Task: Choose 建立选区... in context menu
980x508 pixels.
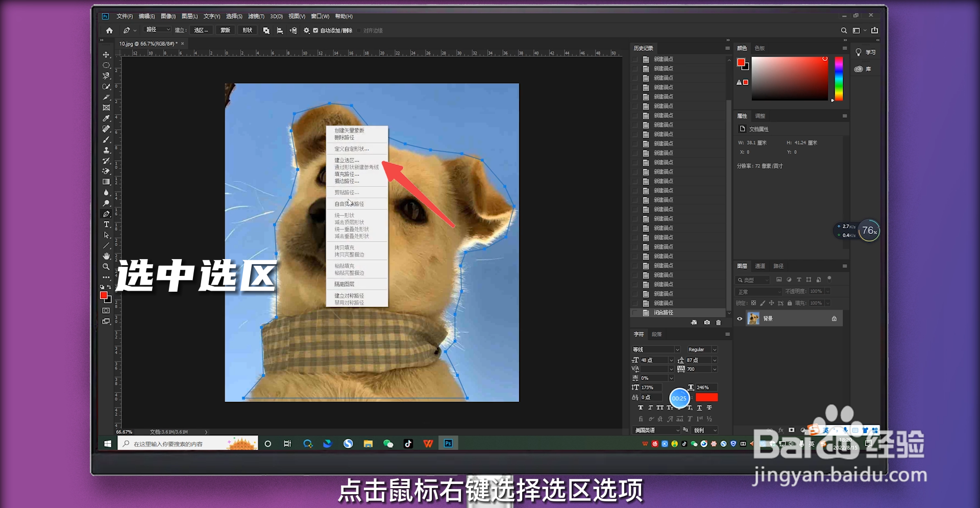Action: point(347,160)
